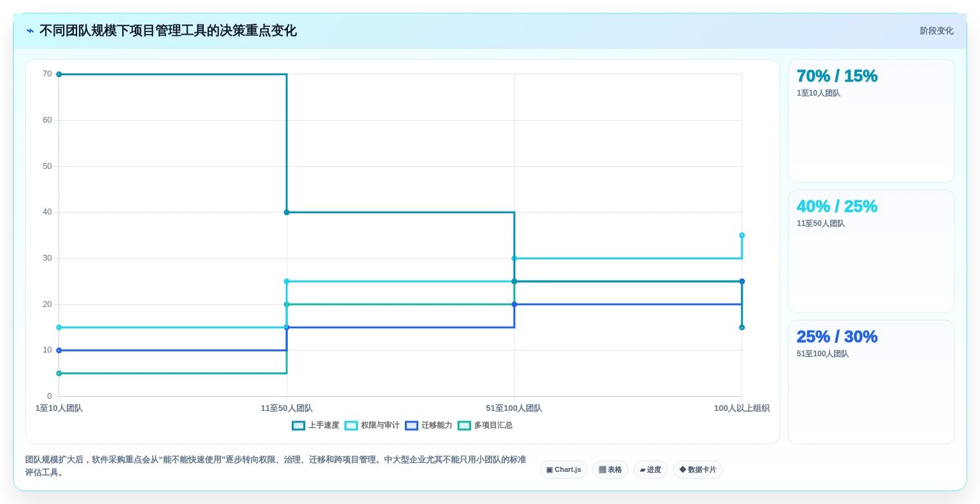The image size is (980, 504).
Task: Click the 权限与审计 point at 30 for 51至100人团队
Action: pyautogui.click(x=514, y=259)
